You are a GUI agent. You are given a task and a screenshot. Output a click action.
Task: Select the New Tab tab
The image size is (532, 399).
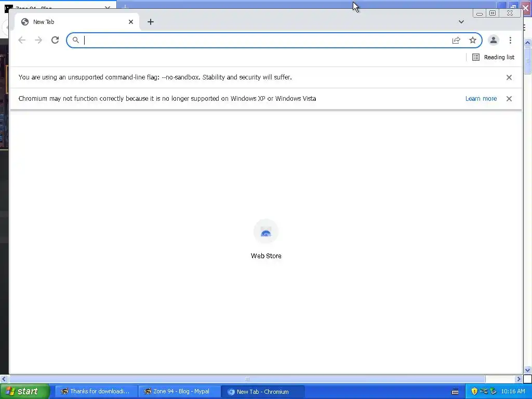pyautogui.click(x=77, y=22)
